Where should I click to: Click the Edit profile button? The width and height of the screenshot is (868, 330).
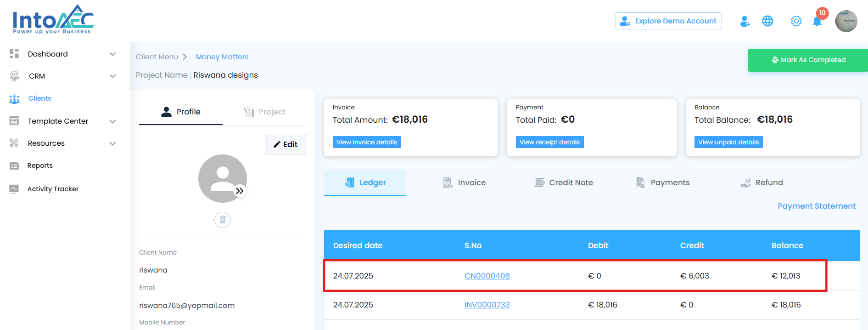[286, 144]
